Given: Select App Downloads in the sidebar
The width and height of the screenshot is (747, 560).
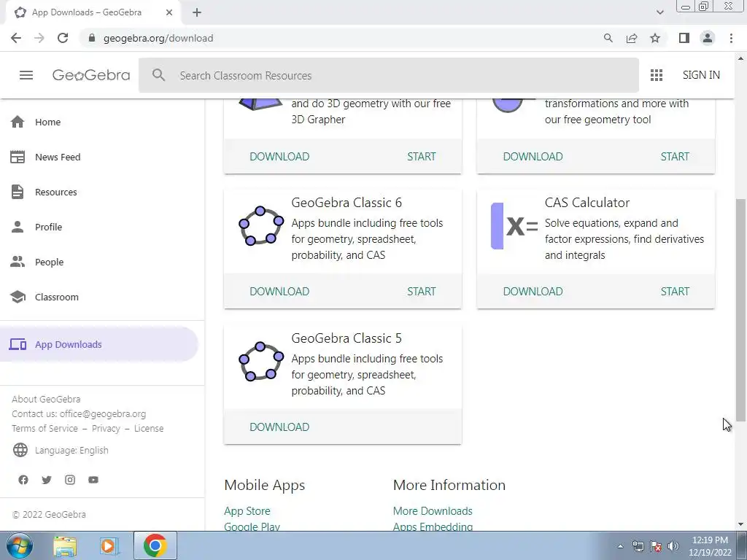Looking at the screenshot, I should point(99,344).
